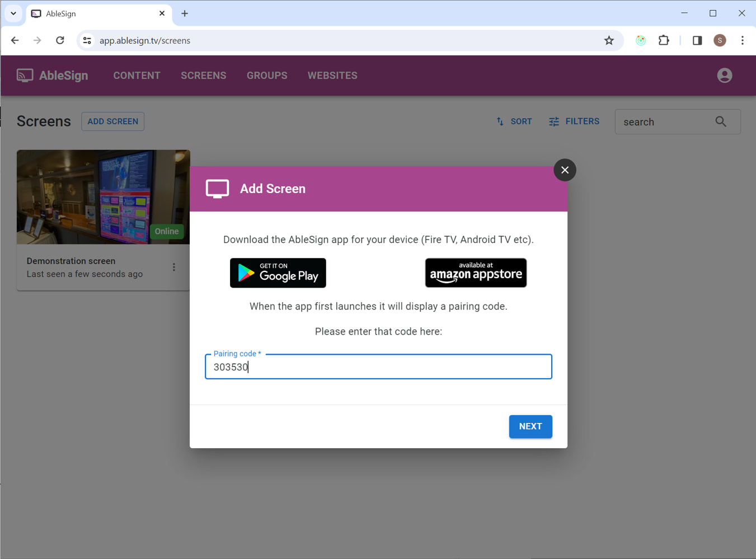Select the Amazon Appstore badge
Screen dimensions: 756x559
[x=476, y=273]
